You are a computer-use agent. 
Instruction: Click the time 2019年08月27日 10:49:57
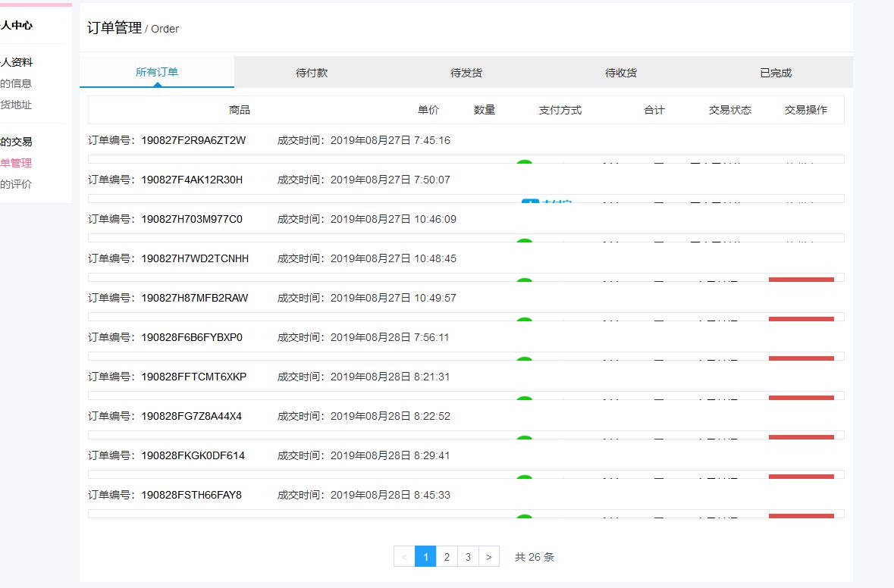394,298
